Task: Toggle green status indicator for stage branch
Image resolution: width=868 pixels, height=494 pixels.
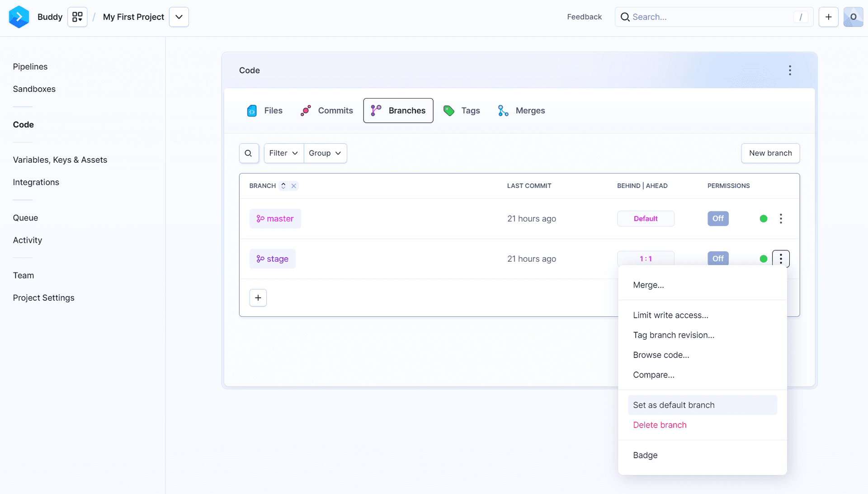Action: [x=763, y=259]
